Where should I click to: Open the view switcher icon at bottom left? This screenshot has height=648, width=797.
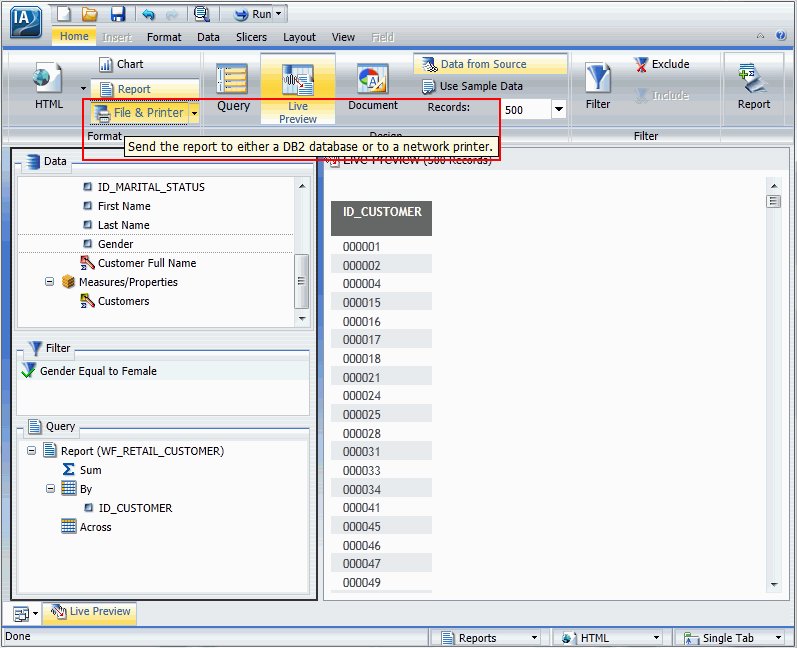coord(21,614)
